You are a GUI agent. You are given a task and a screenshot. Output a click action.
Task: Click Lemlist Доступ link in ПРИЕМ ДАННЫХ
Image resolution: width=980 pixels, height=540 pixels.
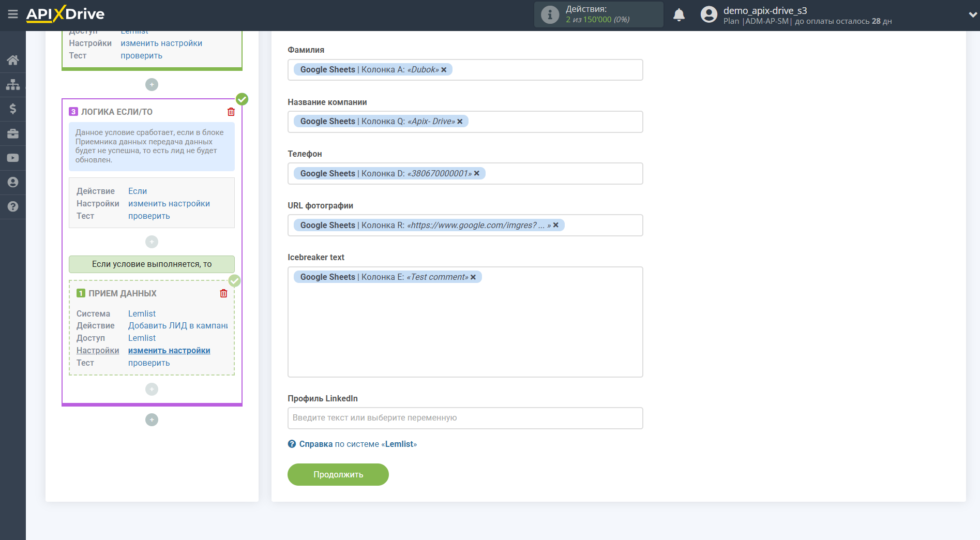point(142,338)
